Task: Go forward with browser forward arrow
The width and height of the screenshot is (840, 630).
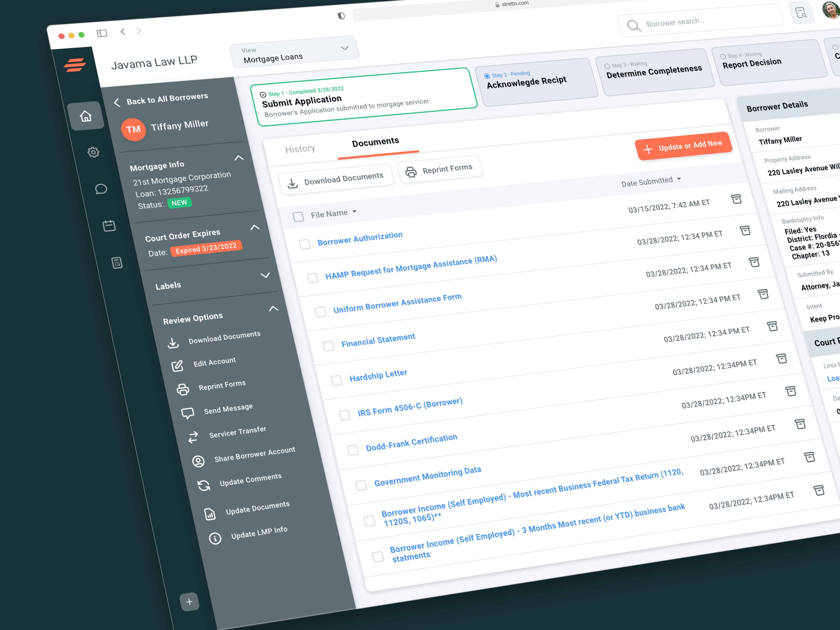Action: pyautogui.click(x=139, y=30)
